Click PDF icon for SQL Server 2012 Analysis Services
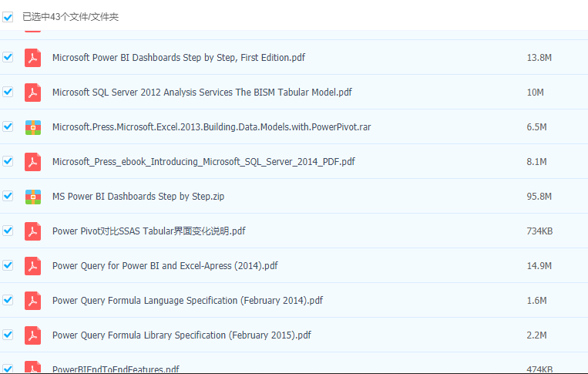588x374 pixels. click(x=32, y=93)
